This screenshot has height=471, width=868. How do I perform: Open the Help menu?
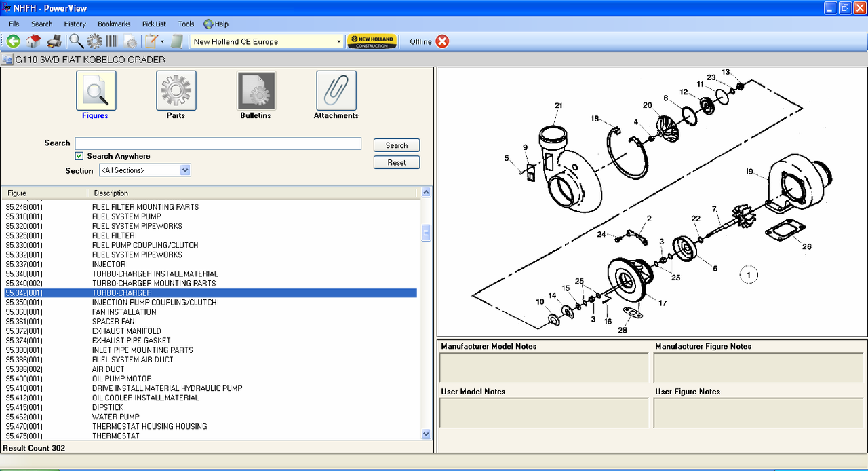216,24
